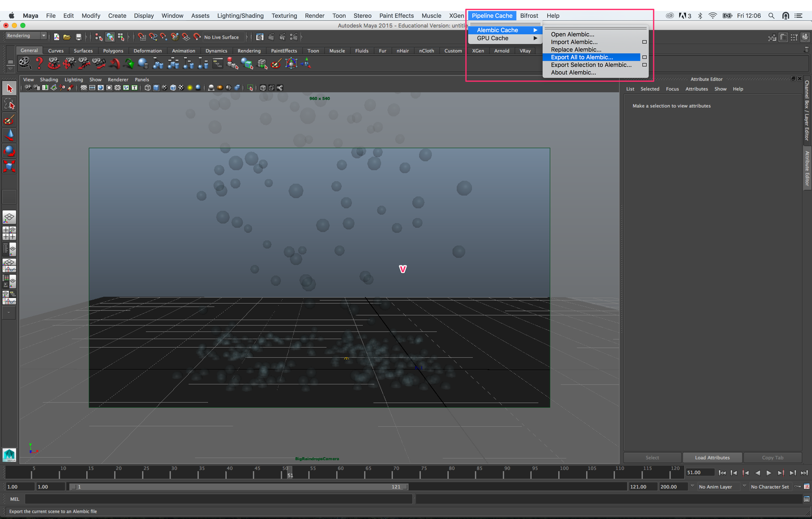Toggle select by object type mode icon
Screen dimensions: 812x519
(110, 37)
